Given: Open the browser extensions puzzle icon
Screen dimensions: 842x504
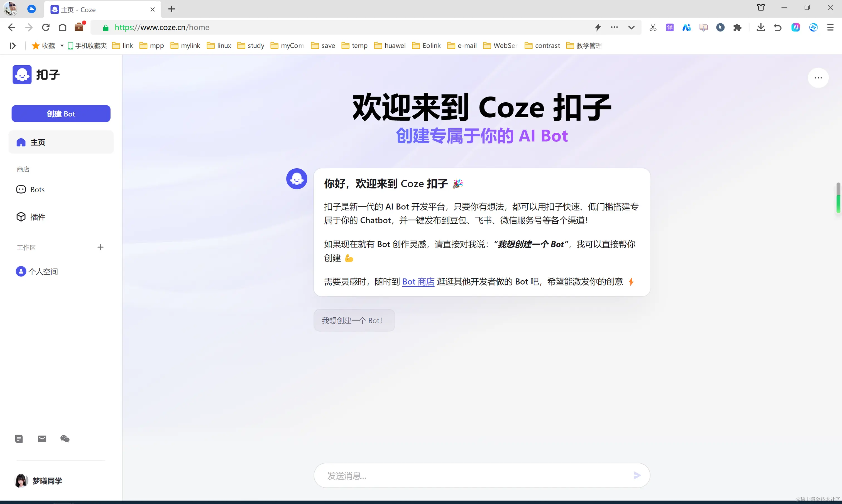Looking at the screenshot, I should 737,28.
